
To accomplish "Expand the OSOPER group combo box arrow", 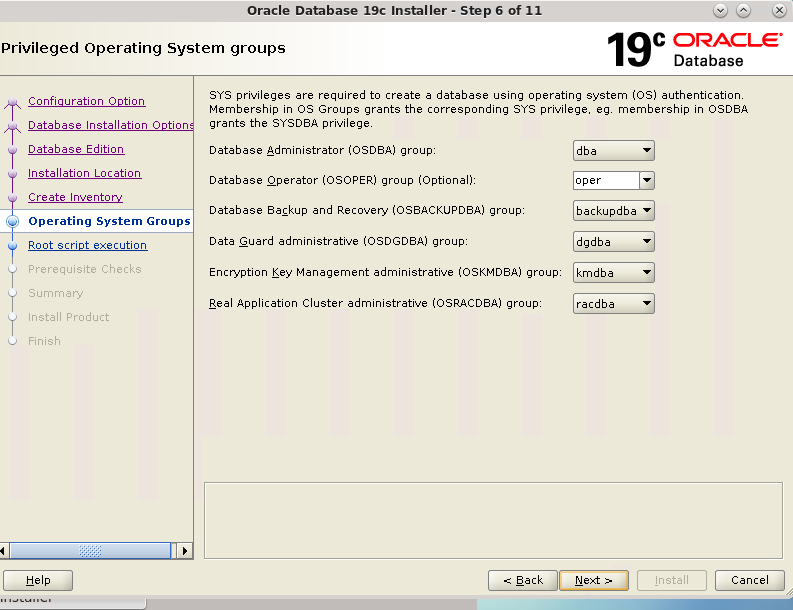I will point(647,181).
